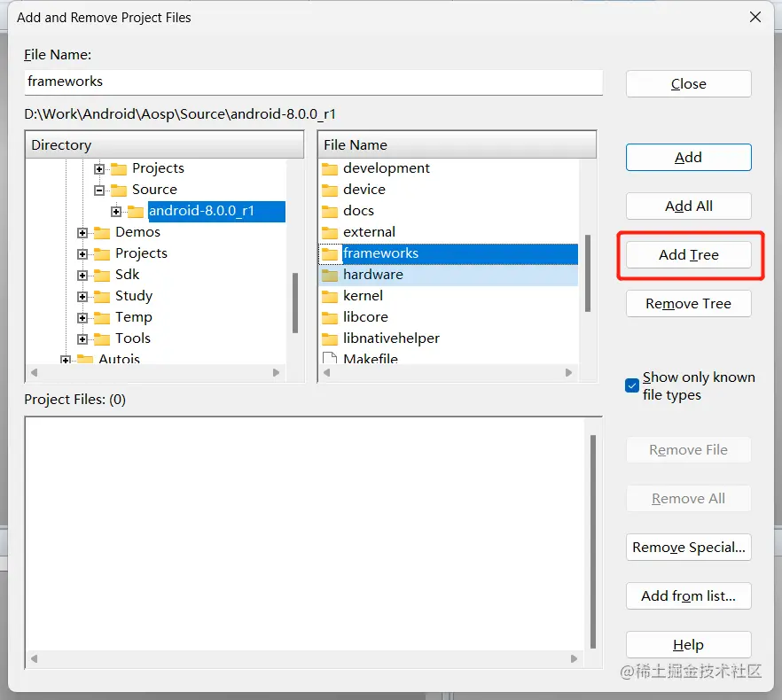Image resolution: width=782 pixels, height=700 pixels.
Task: Click Project Files right scroll arrow
Action: click(x=574, y=658)
